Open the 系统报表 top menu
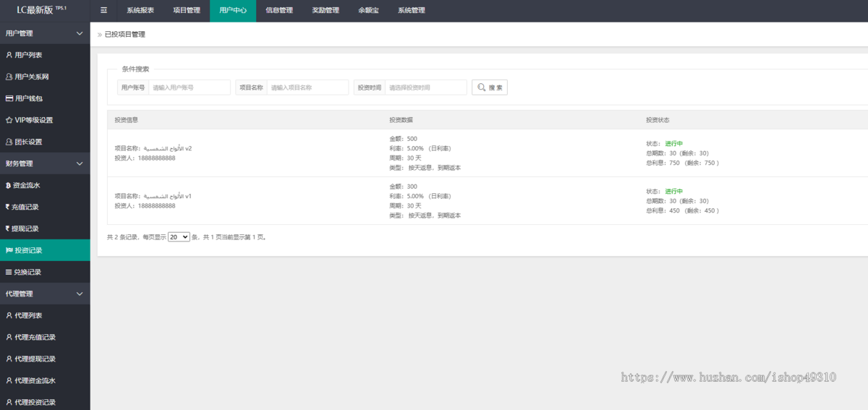Image resolution: width=868 pixels, height=410 pixels. click(x=140, y=11)
